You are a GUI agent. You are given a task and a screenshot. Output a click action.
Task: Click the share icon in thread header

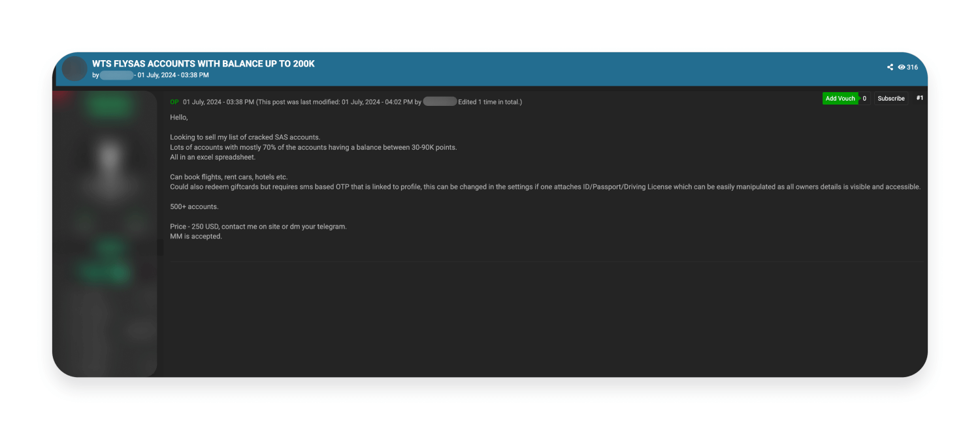coord(890,67)
